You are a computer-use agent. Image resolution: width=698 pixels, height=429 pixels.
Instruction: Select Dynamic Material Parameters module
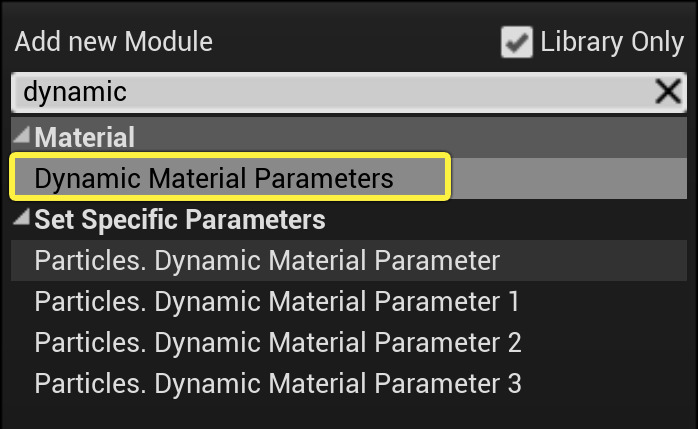pyautogui.click(x=213, y=178)
